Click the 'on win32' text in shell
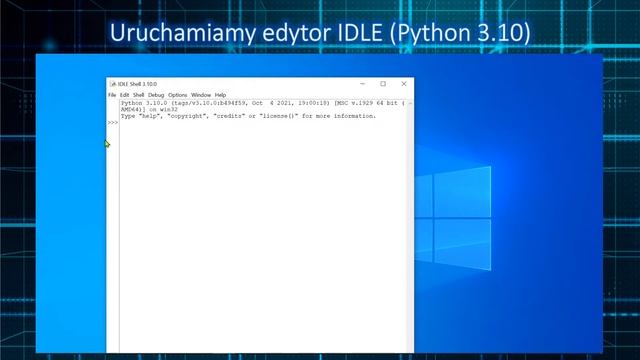 point(163,110)
